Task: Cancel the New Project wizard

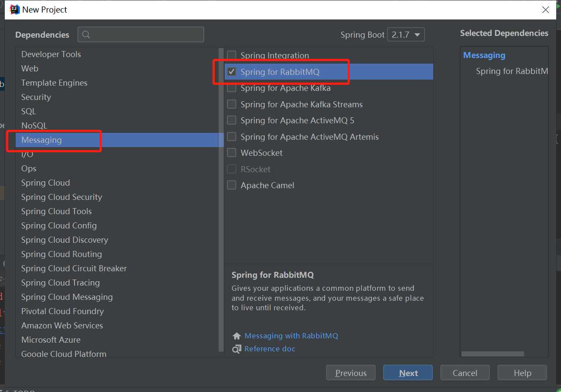Action: click(465, 373)
